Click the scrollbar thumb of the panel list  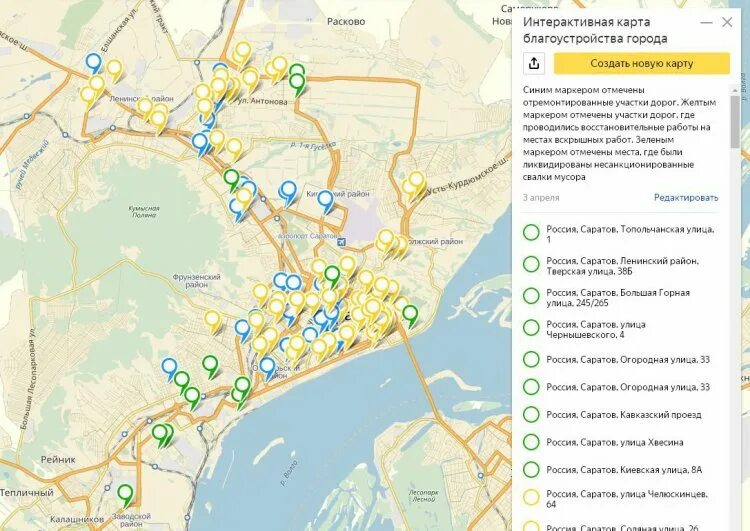point(735,122)
